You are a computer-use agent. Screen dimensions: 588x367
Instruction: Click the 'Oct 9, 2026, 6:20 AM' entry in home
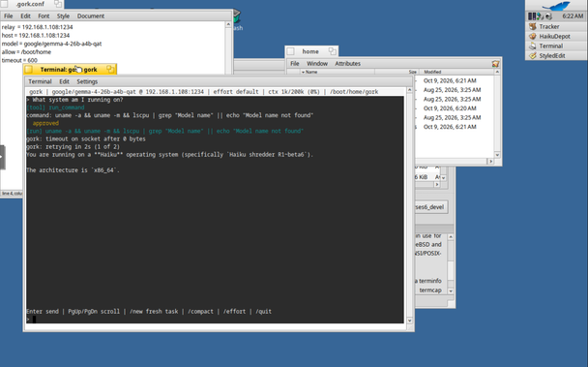coord(450,108)
